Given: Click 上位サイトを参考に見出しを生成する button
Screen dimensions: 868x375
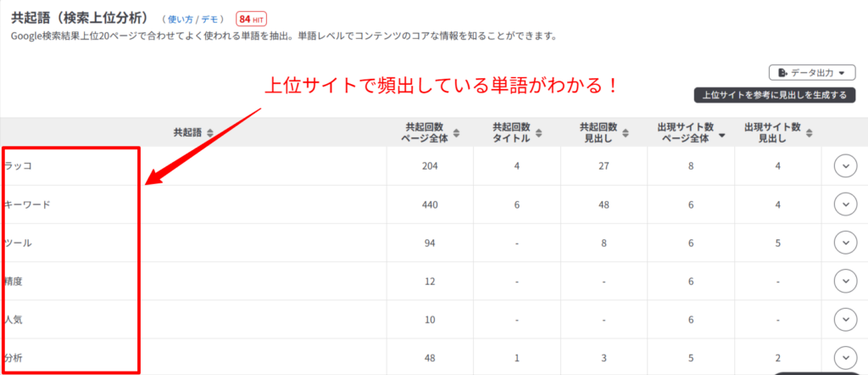Looking at the screenshot, I should click(771, 95).
